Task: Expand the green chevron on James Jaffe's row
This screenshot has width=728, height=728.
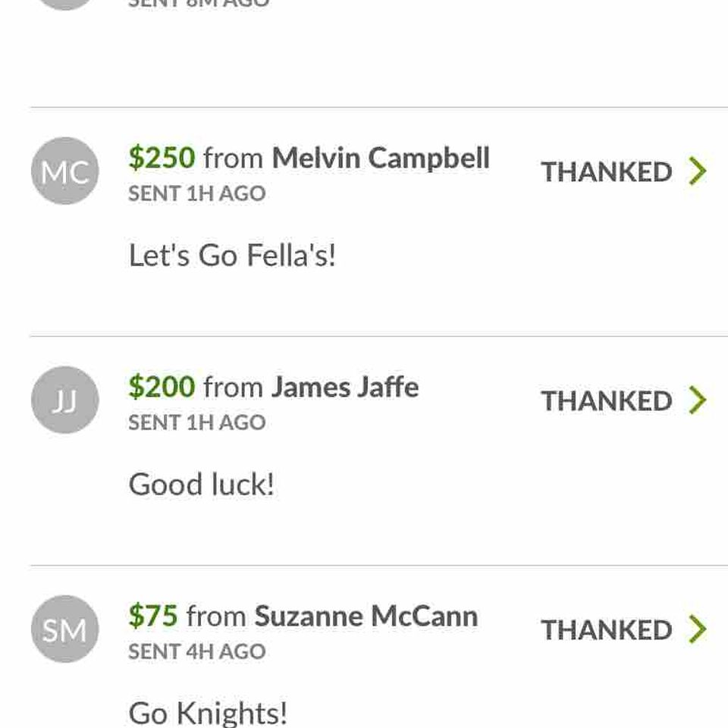Action: pos(698,400)
